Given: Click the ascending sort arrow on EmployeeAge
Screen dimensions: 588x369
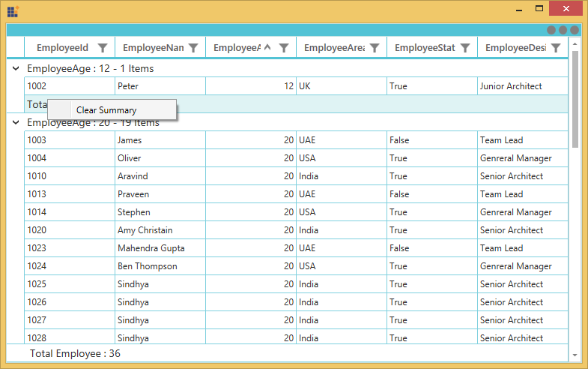Looking at the screenshot, I should point(267,47).
